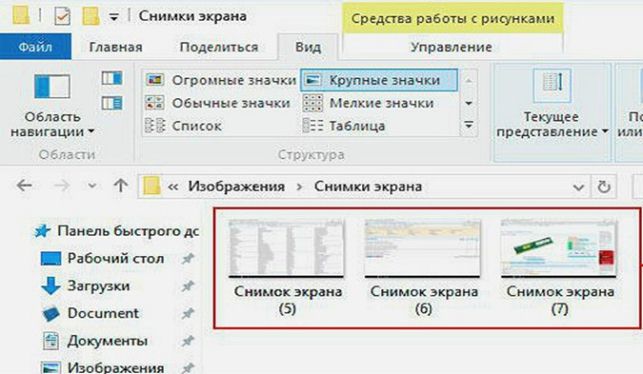Switch to Таблица layout
The image size is (643, 374).
click(x=344, y=126)
